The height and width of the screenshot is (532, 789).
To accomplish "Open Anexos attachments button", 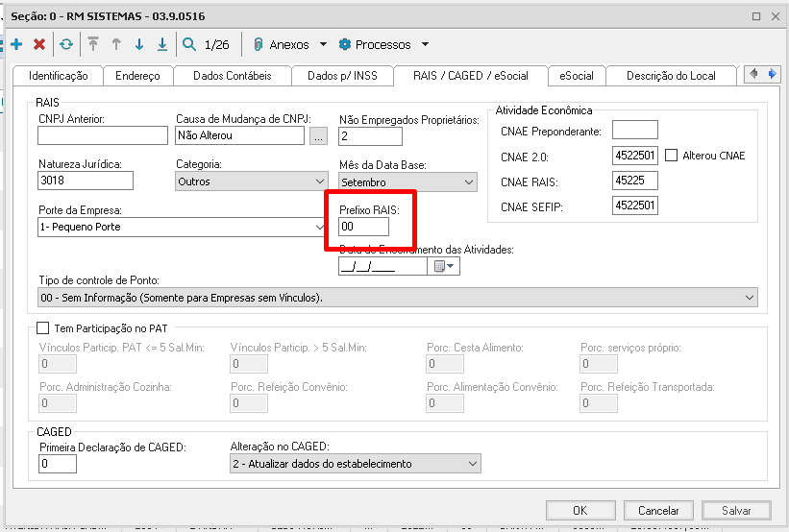I will coord(282,45).
